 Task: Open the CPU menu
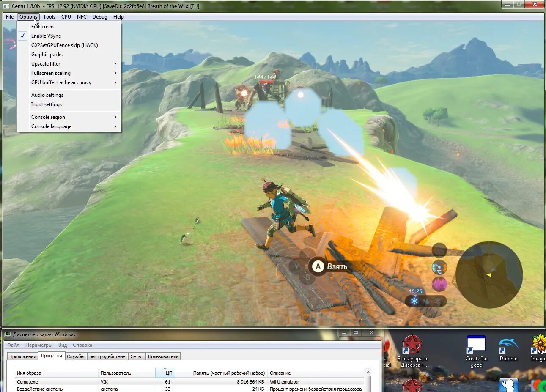(66, 17)
